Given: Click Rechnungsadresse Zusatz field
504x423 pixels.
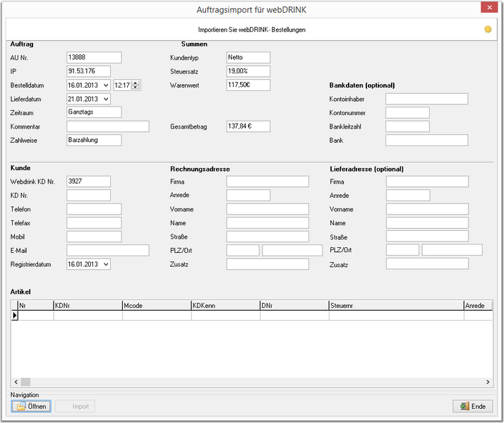Looking at the screenshot, I should (268, 264).
